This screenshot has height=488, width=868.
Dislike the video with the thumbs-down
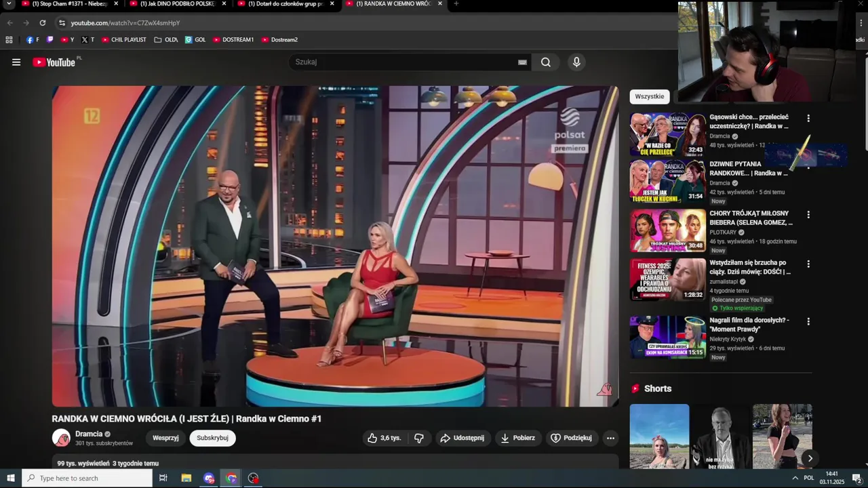pos(419,438)
